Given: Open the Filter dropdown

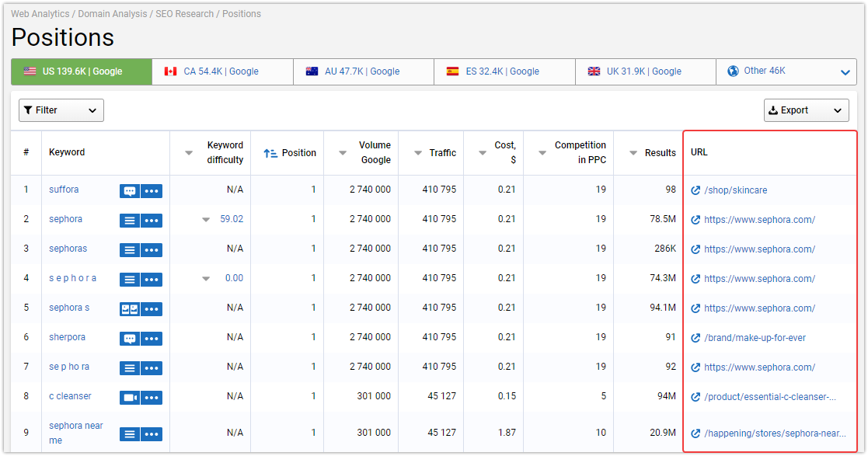Looking at the screenshot, I should tap(61, 110).
